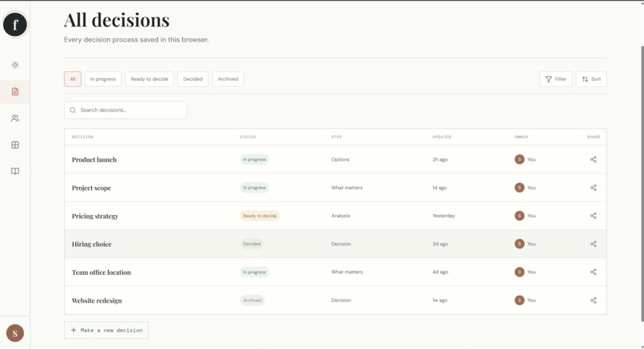The image size is (644, 350).
Task: Open the open-book icon in sidebar
Action: pyautogui.click(x=15, y=171)
